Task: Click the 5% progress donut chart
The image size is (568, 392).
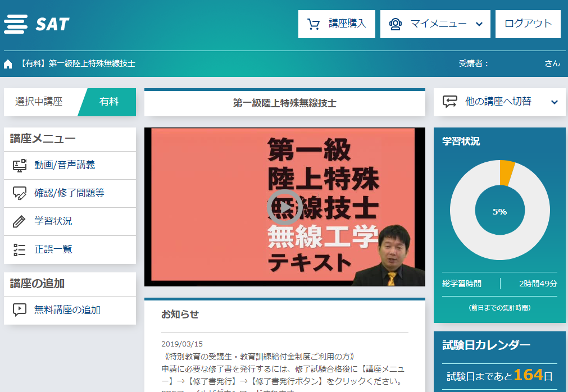Action: point(499,210)
